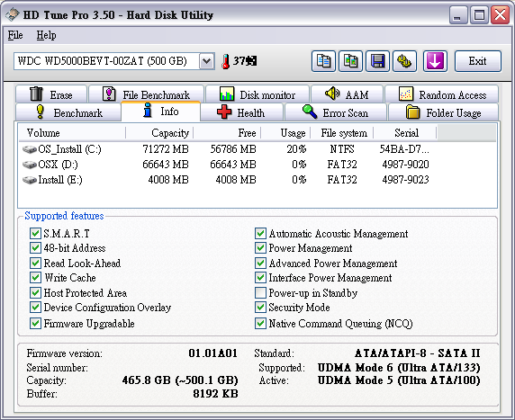The image size is (515, 420).
Task: Click the buffer value 8192 KB
Action: tap(215, 393)
